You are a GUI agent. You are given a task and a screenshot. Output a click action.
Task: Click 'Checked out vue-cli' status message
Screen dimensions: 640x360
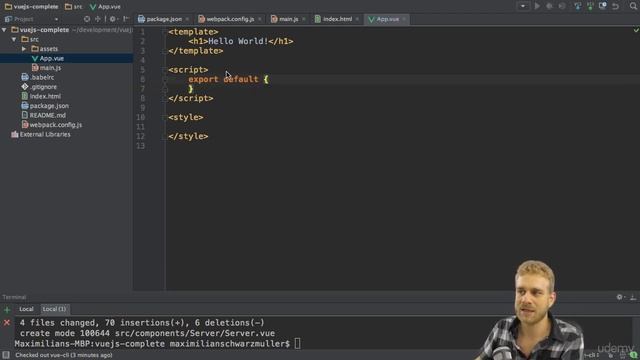[x=64, y=355]
